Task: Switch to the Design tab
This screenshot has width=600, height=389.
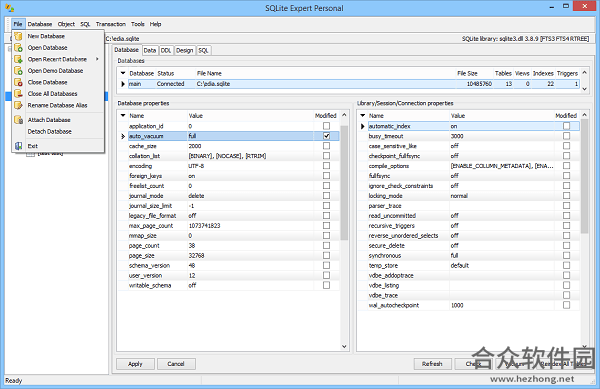Action: tap(185, 50)
